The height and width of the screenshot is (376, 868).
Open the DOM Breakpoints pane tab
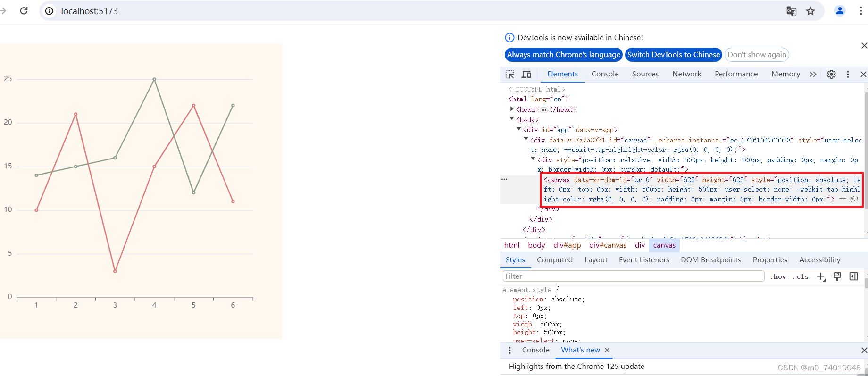click(x=711, y=260)
